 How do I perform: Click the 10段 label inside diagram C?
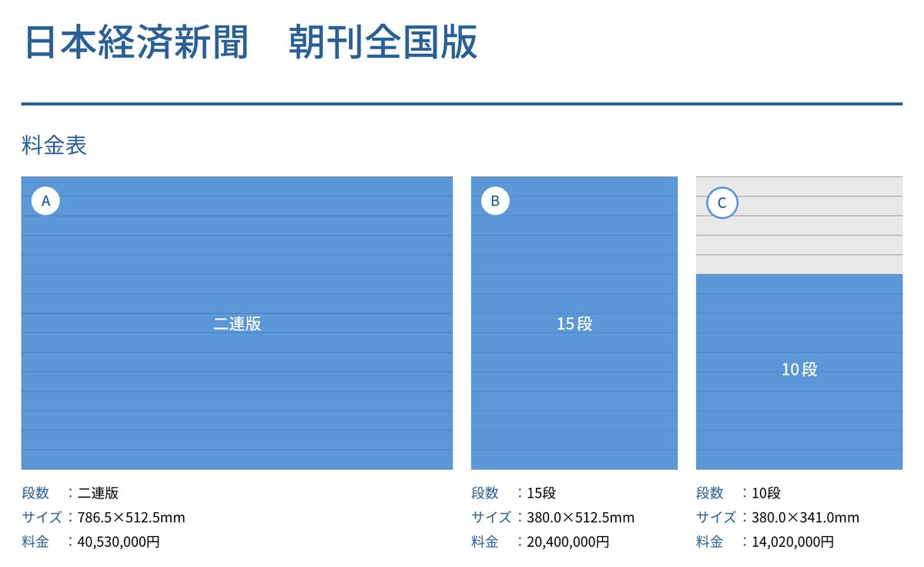coord(799,370)
